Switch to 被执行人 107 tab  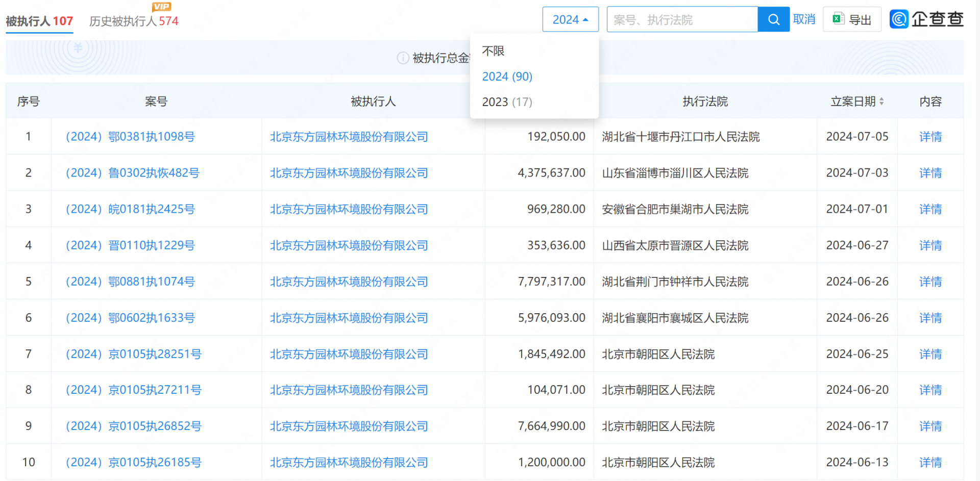[39, 21]
